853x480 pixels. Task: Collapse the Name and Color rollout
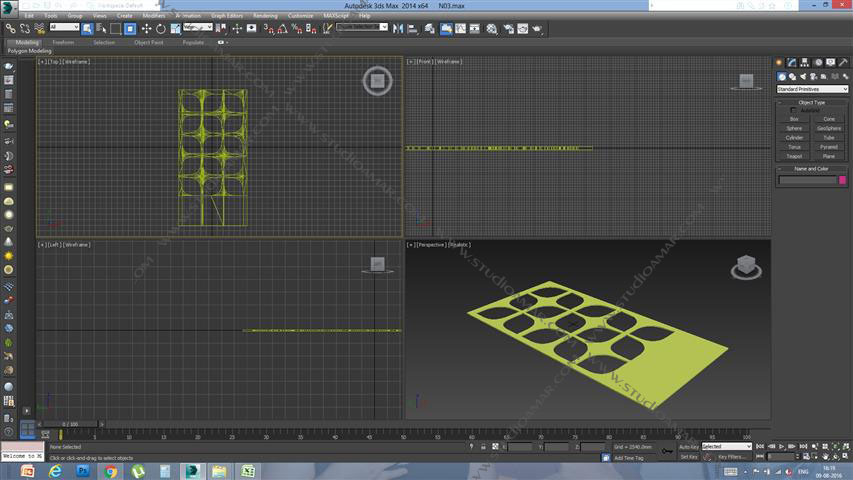pos(812,169)
